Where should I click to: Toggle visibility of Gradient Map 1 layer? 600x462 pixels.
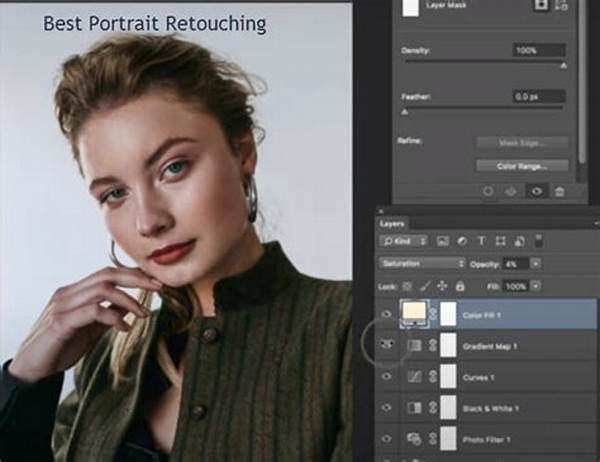387,344
